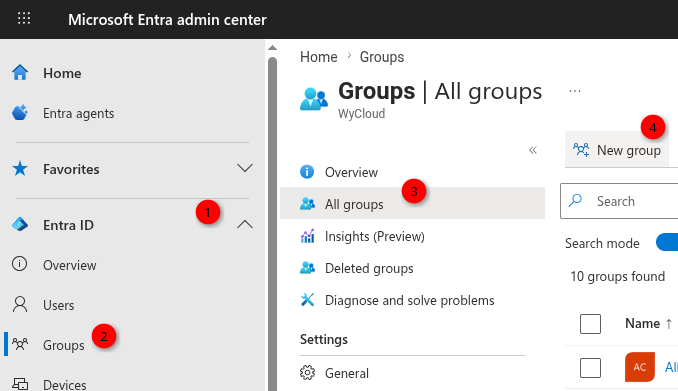The image size is (678, 391).
Task: Click into the groups Search field
Action: click(x=619, y=201)
